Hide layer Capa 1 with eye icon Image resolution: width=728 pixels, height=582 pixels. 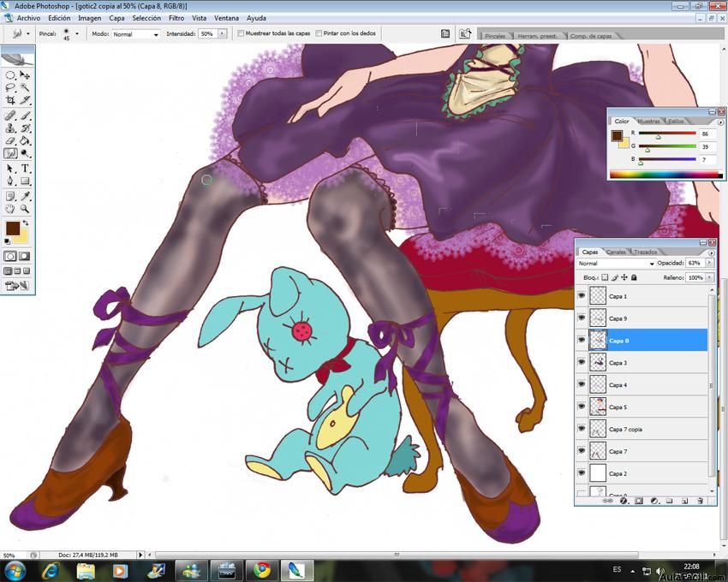[x=582, y=295]
